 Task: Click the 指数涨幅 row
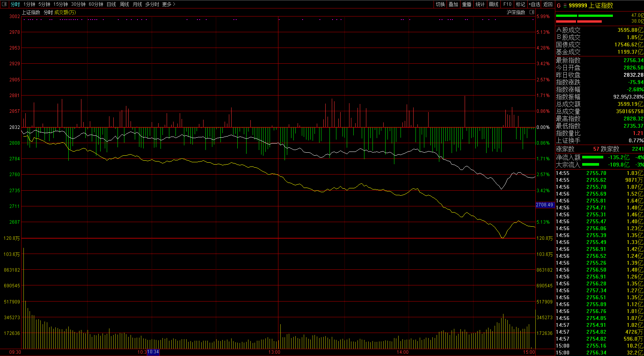click(x=599, y=89)
